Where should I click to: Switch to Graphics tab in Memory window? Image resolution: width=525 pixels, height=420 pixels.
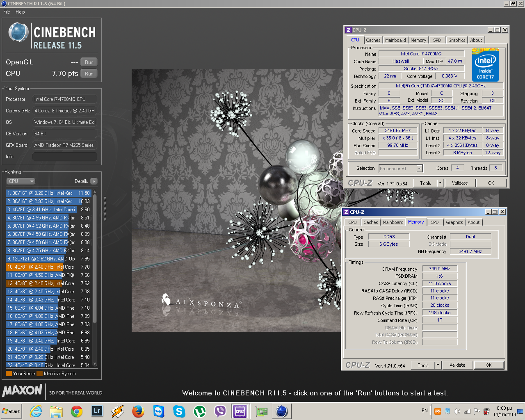454,222
